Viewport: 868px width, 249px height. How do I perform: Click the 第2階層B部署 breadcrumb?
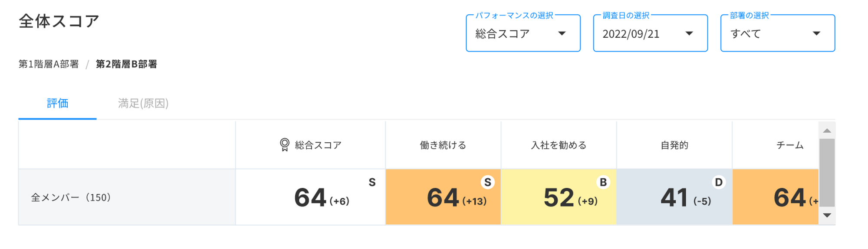126,64
